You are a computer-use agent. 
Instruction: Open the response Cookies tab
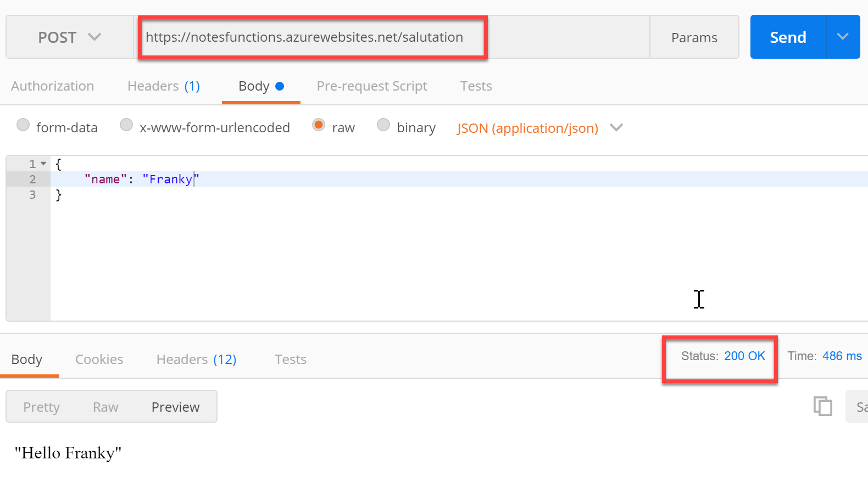click(99, 360)
